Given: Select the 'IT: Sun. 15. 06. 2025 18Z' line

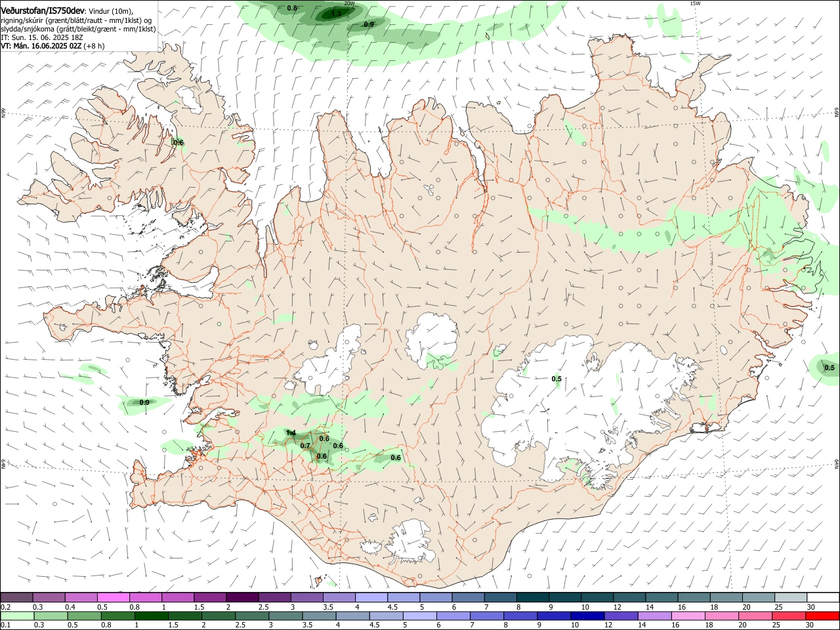Looking at the screenshot, I should point(41,37).
